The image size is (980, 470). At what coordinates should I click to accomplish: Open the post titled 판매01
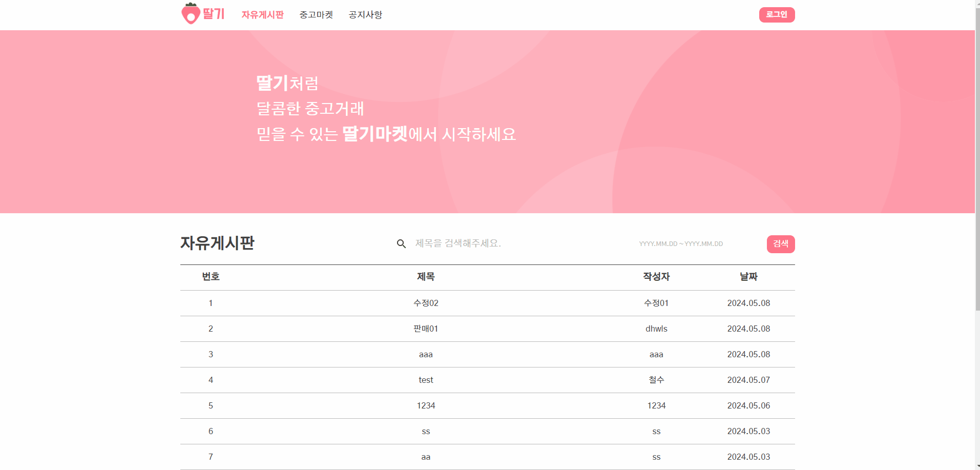pos(426,329)
